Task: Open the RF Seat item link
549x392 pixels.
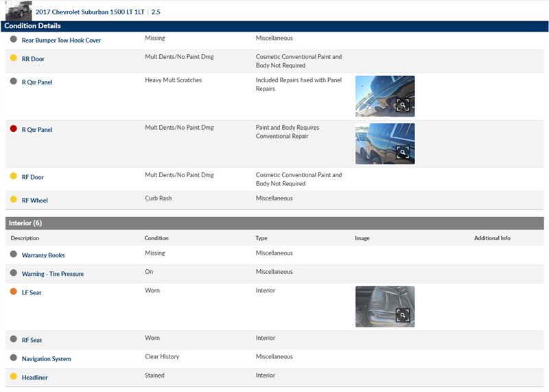Action: (x=32, y=341)
